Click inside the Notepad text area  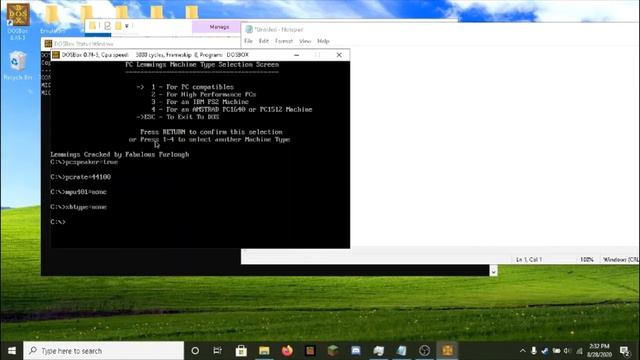coord(494,147)
